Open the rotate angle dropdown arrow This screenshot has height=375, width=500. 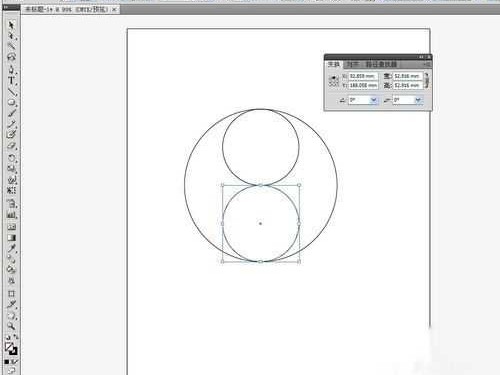tap(374, 100)
